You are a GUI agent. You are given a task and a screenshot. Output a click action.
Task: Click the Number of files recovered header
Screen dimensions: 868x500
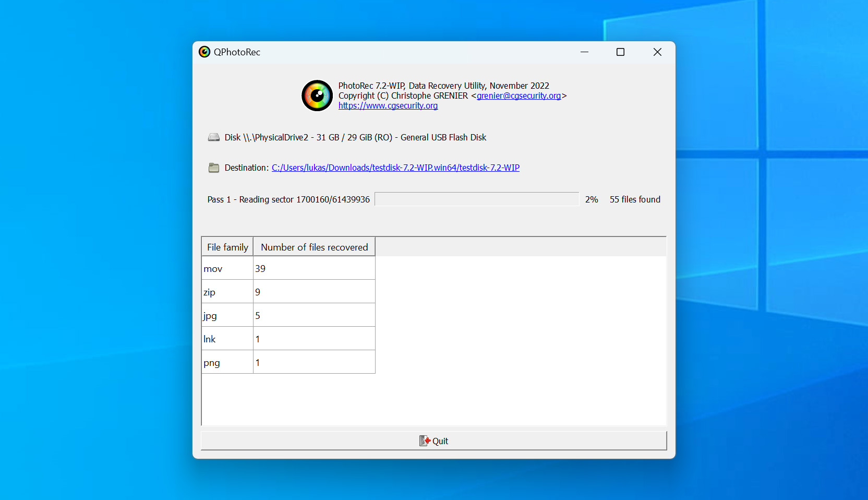pyautogui.click(x=314, y=247)
